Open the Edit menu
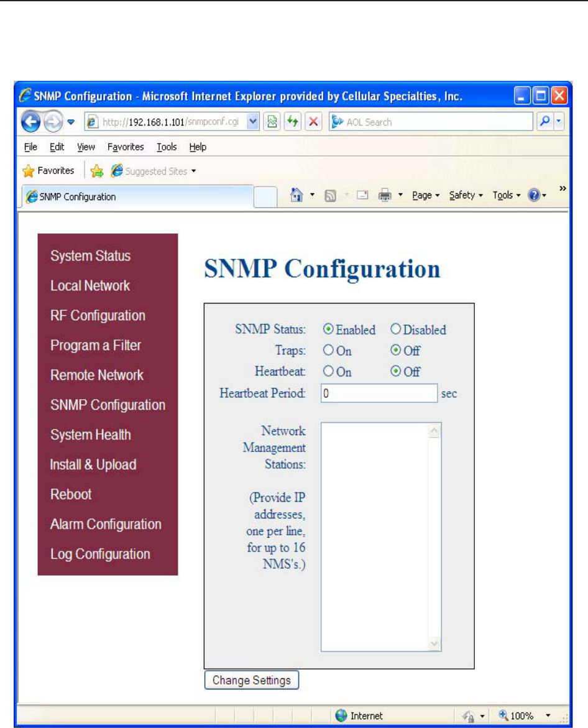Screen dimensions: 588x728 point(57,147)
